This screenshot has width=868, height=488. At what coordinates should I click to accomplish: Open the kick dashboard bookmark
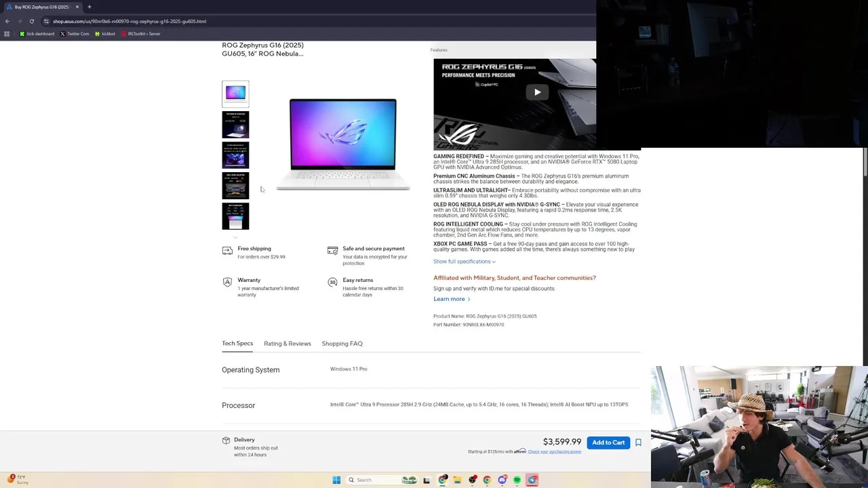point(37,34)
